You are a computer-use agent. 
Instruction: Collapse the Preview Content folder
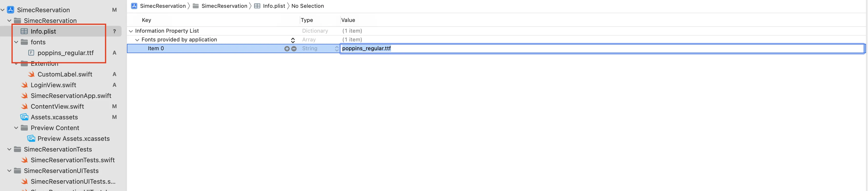(16, 128)
